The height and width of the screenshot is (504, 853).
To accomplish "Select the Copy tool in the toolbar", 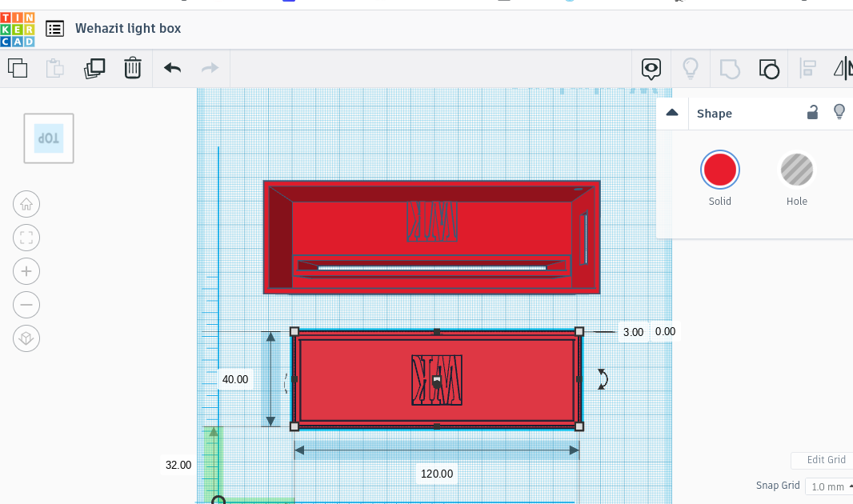I will point(18,69).
